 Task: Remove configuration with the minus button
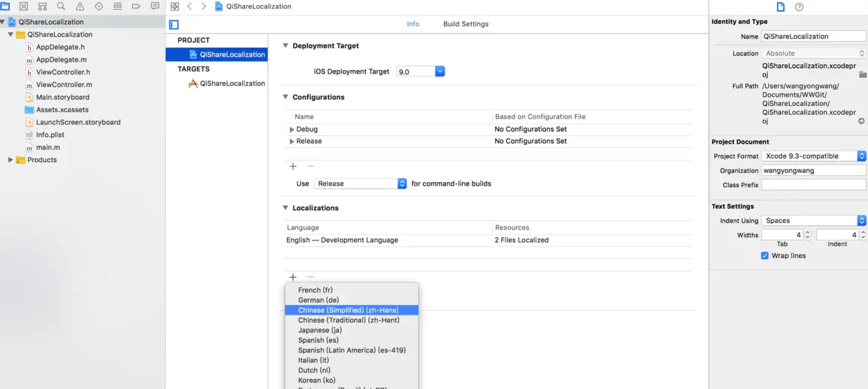click(311, 167)
